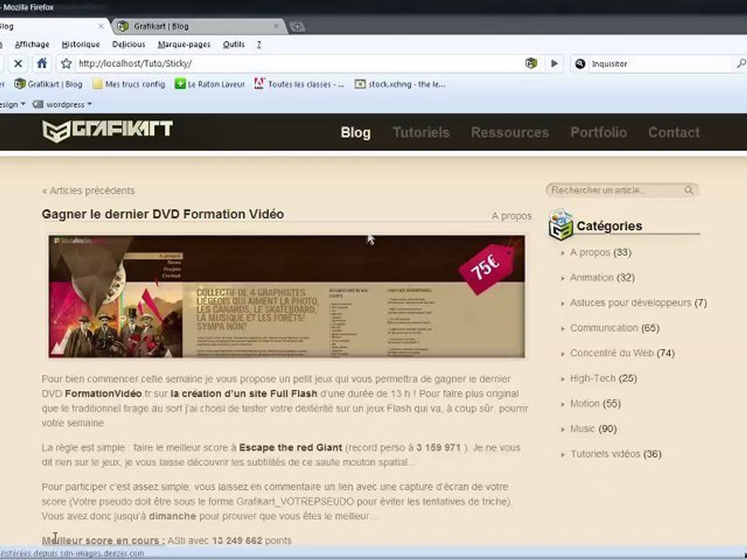Viewport: 747px width, 560px height.
Task: Go to the Portfolio navigation item
Action: pos(598,133)
